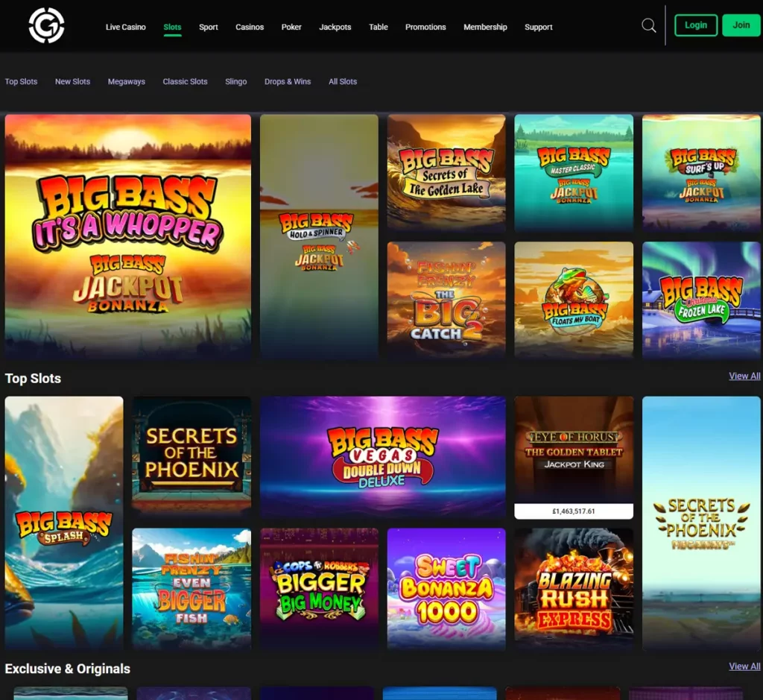Open the Login button
This screenshot has height=700, width=763.
[695, 25]
